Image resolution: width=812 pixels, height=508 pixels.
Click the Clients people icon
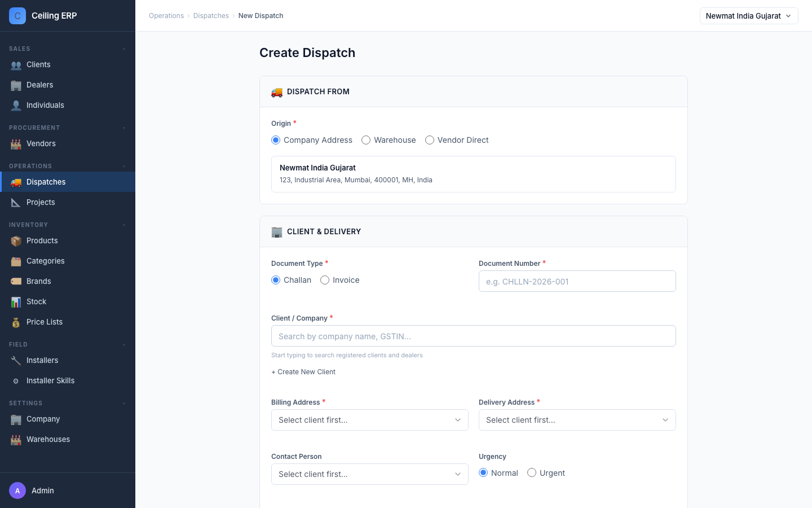(x=16, y=65)
